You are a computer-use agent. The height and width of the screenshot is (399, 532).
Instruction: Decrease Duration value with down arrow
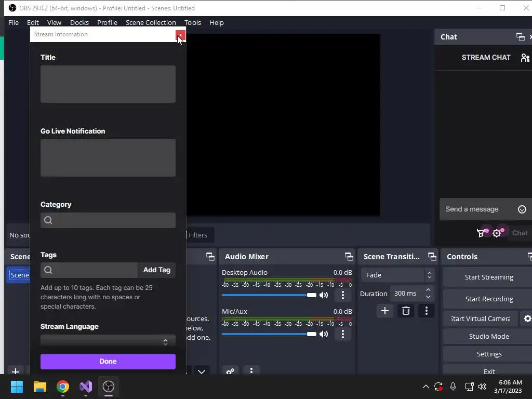point(428,297)
